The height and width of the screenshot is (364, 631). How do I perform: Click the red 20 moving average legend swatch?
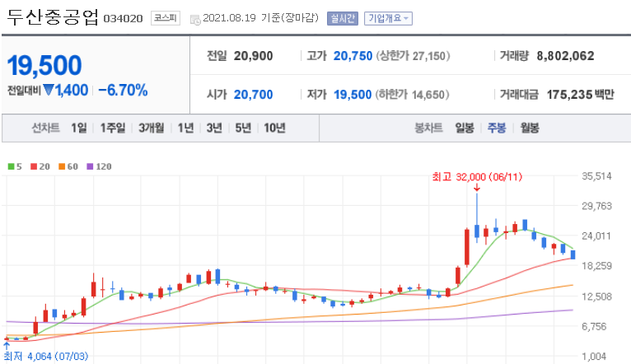pos(34,166)
